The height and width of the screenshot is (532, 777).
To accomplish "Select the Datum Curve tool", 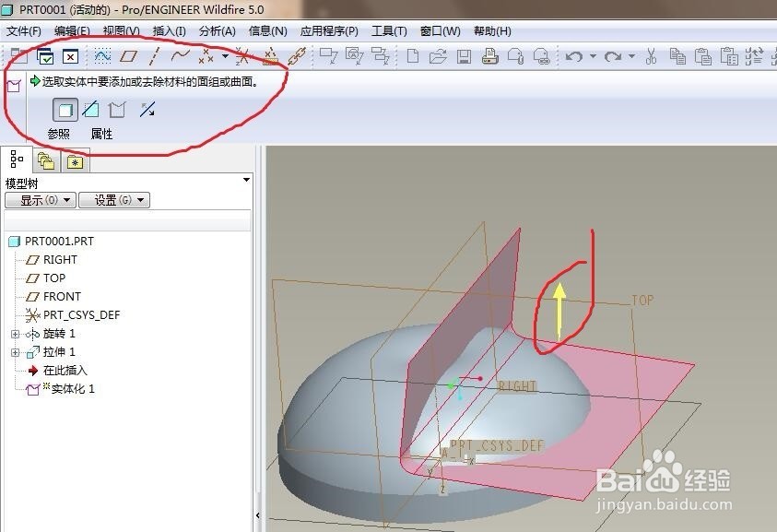I will (x=180, y=55).
